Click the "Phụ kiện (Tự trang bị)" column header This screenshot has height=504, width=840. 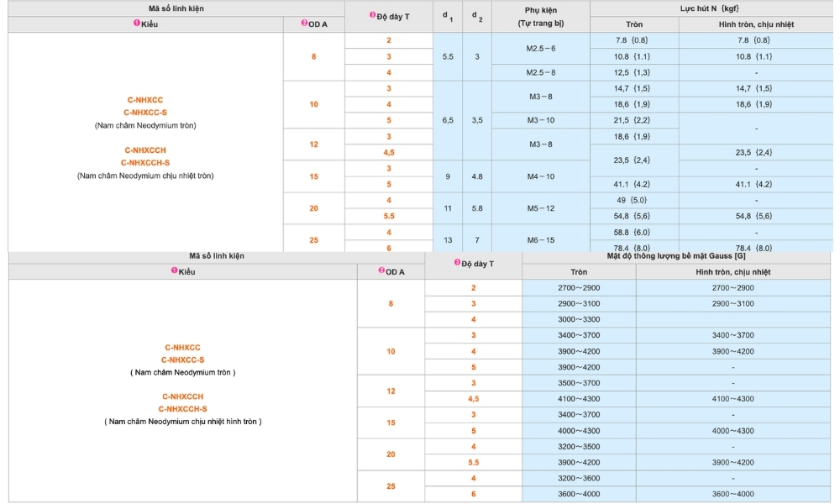(541, 17)
